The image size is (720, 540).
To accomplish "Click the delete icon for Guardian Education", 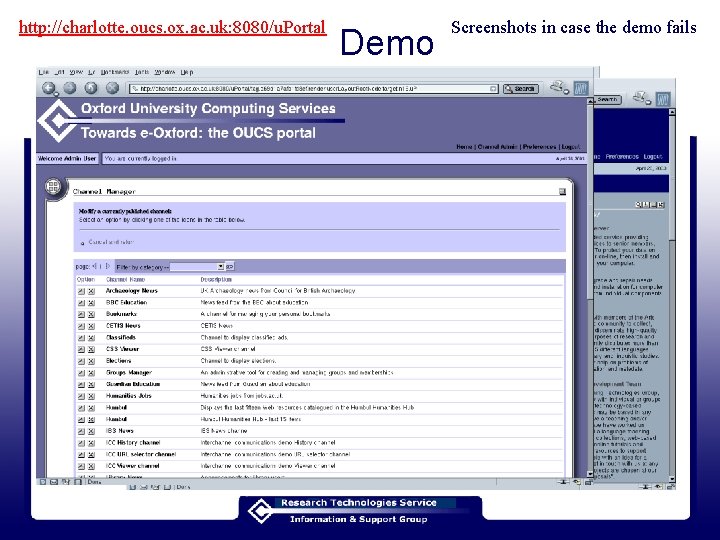I will tap(91, 384).
